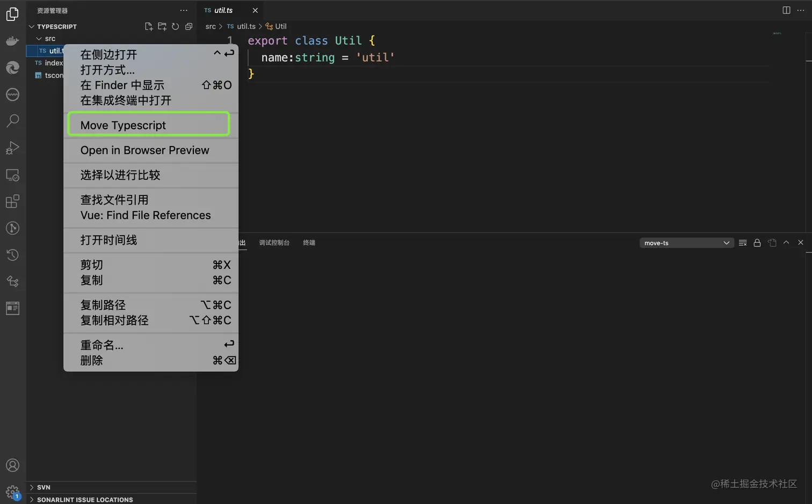The height and width of the screenshot is (504, 812).
Task: Select 查找文件引用 menu entry
Action: click(x=151, y=200)
